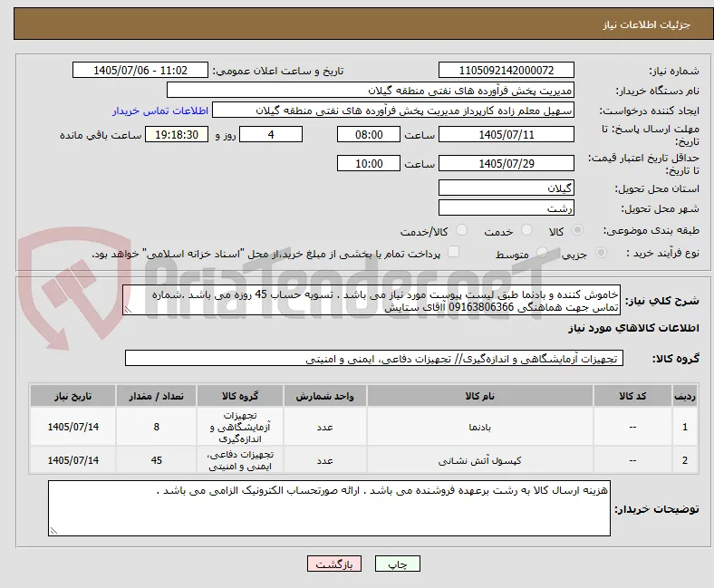Click the resize handle of شرح کلی نیاز box

pyautogui.click(x=128, y=310)
